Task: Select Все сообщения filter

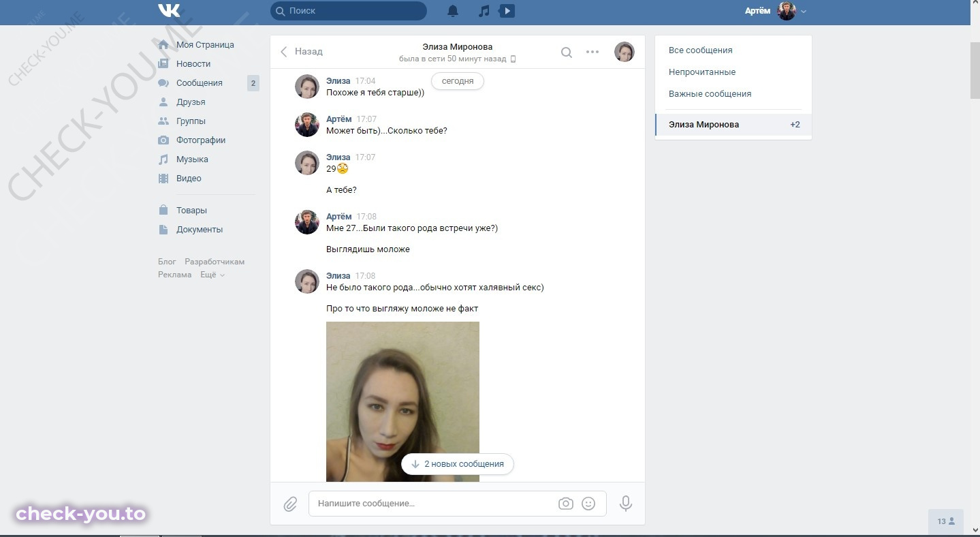Action: (701, 50)
